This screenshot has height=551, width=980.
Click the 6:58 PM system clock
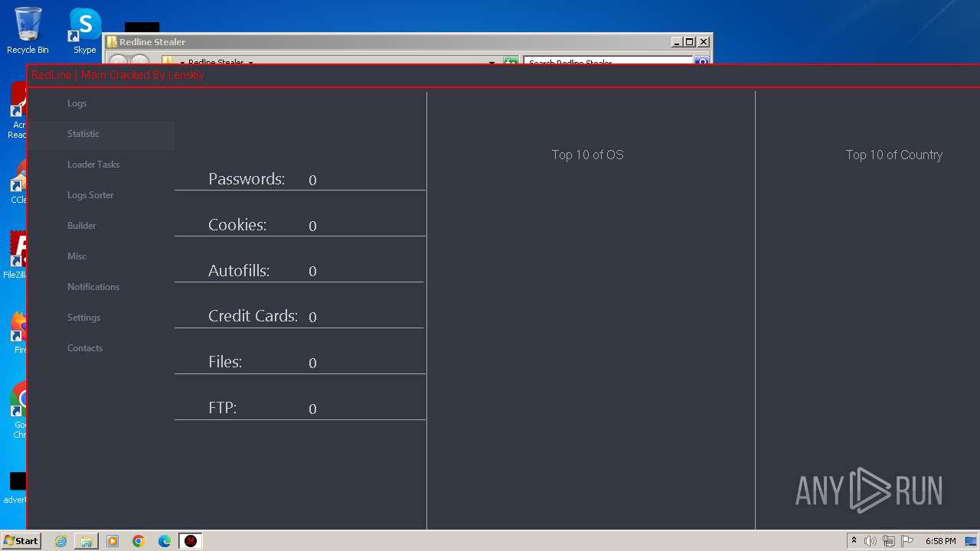pyautogui.click(x=940, y=541)
